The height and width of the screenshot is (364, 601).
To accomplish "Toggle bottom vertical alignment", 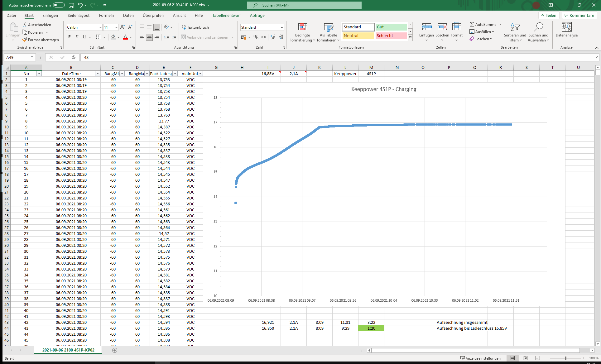I will tap(157, 27).
